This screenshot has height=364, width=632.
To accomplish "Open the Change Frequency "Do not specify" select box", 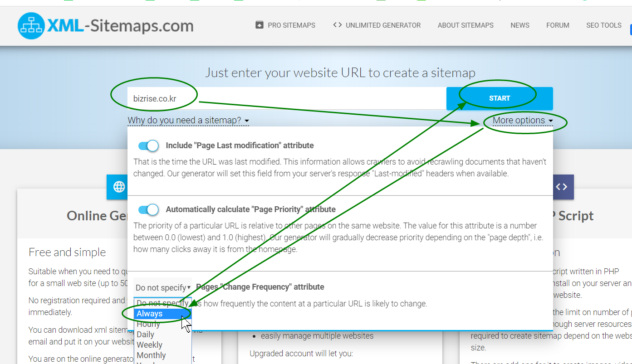I will [x=162, y=287].
